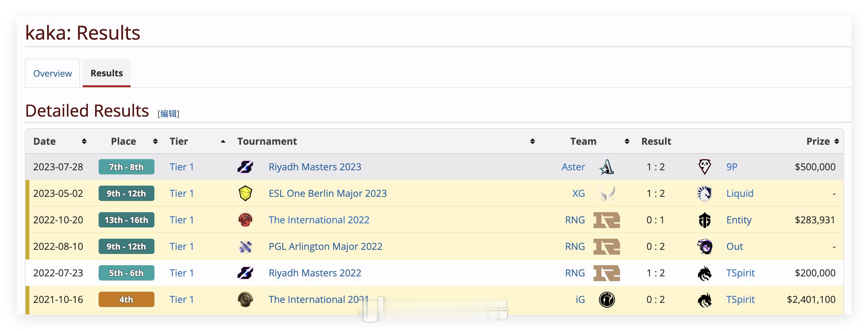Click the 13th - 16th placement badge

pyautogui.click(x=126, y=220)
